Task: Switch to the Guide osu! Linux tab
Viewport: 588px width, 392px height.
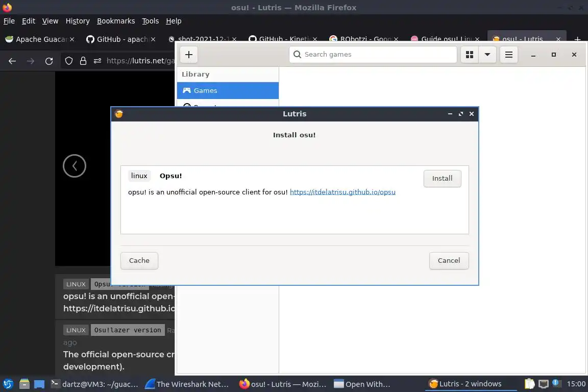Action: pyautogui.click(x=441, y=39)
